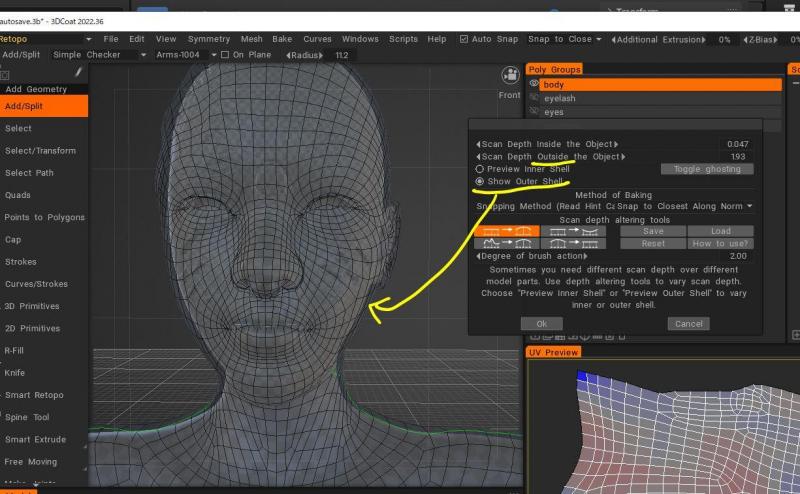The width and height of the screenshot is (800, 494).
Task: Click the Toggle ghosting button
Action: (x=707, y=170)
